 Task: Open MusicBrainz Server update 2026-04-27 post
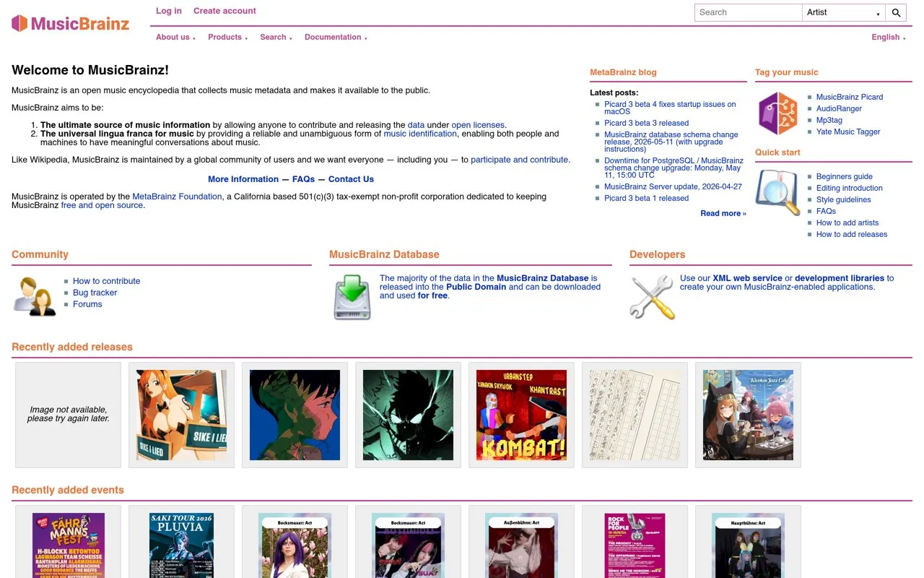coord(673,186)
